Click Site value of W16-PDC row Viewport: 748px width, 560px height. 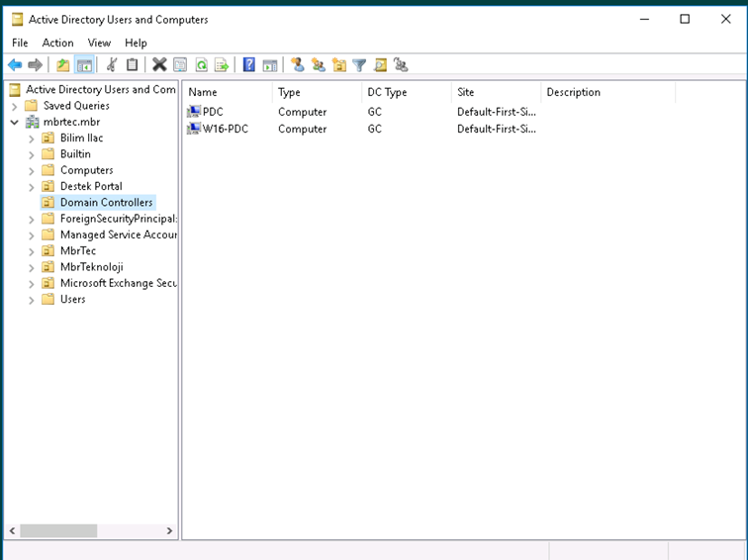pos(496,129)
